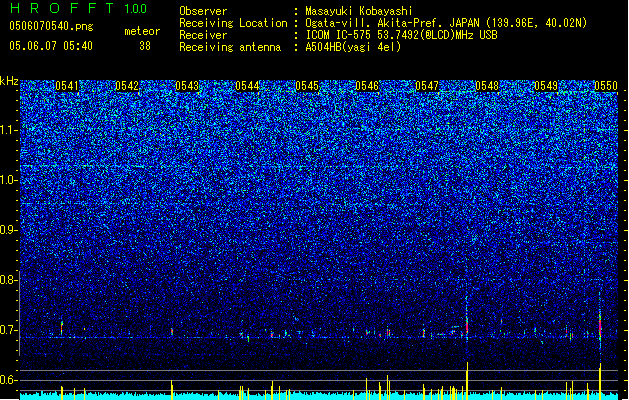Click the 0542 time marker

127,86
